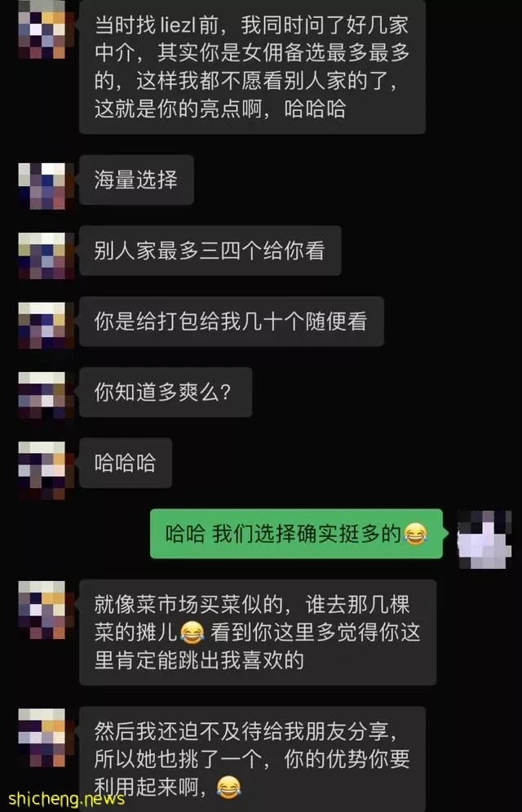Click laughing emoji after 菜的摊儿
522x812 pixels.
click(x=192, y=632)
